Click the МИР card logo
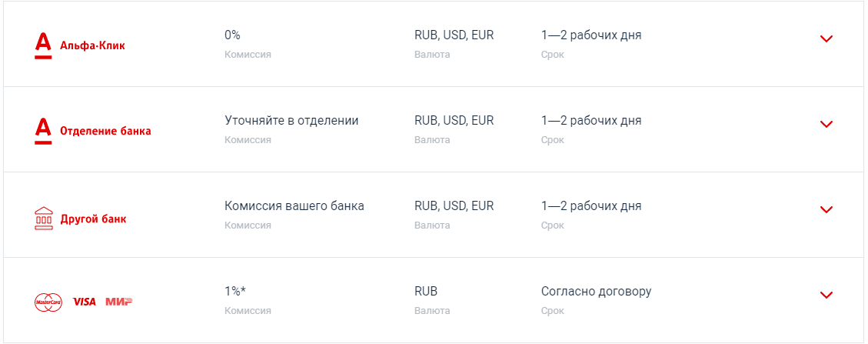Viewport: 868px width, 344px height. pos(118,302)
